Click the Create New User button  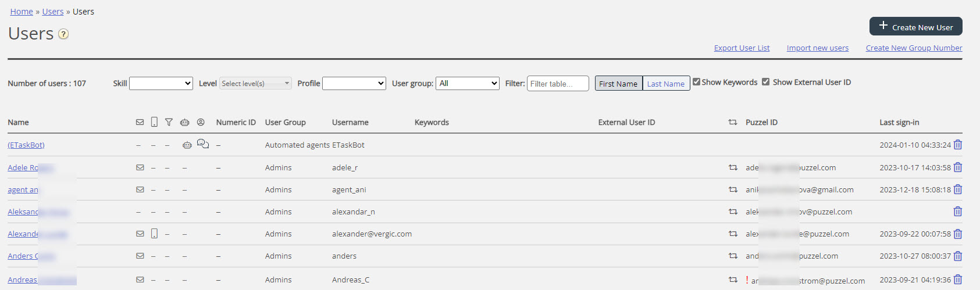click(x=915, y=27)
